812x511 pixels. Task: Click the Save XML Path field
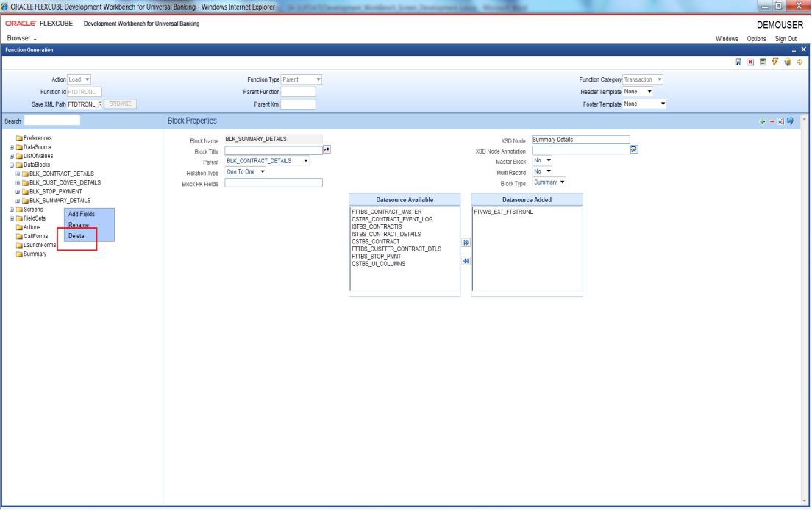pyautogui.click(x=85, y=104)
